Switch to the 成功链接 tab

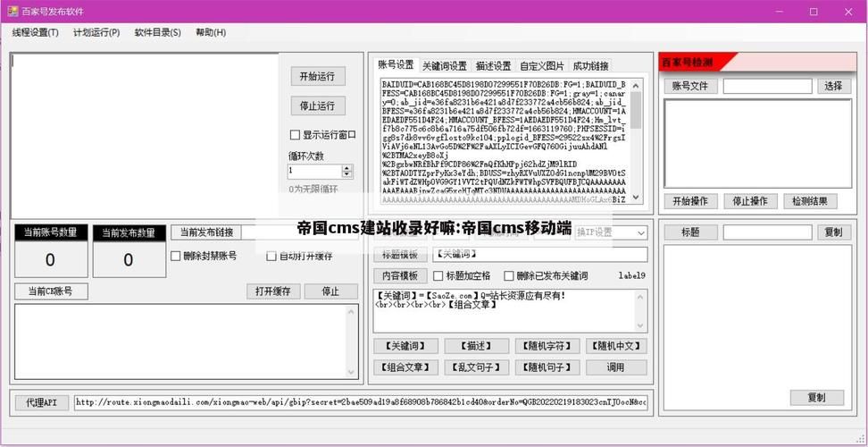click(590, 66)
